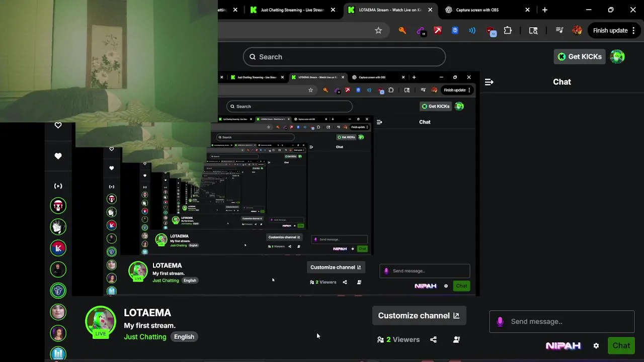Screen dimensions: 644x362
Task: Select the "My first stream." title text
Action: coord(149,326)
